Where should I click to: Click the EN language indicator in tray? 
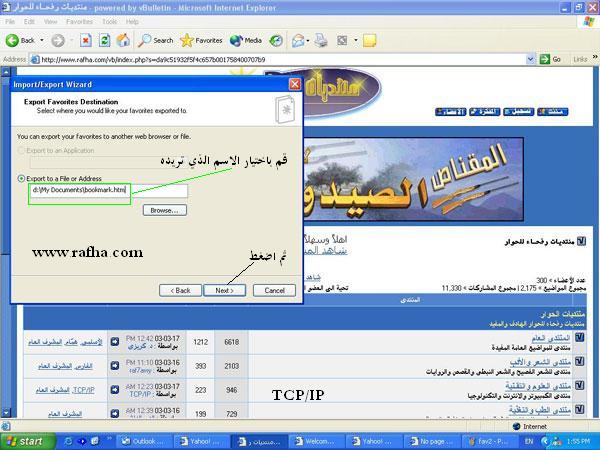click(x=529, y=441)
